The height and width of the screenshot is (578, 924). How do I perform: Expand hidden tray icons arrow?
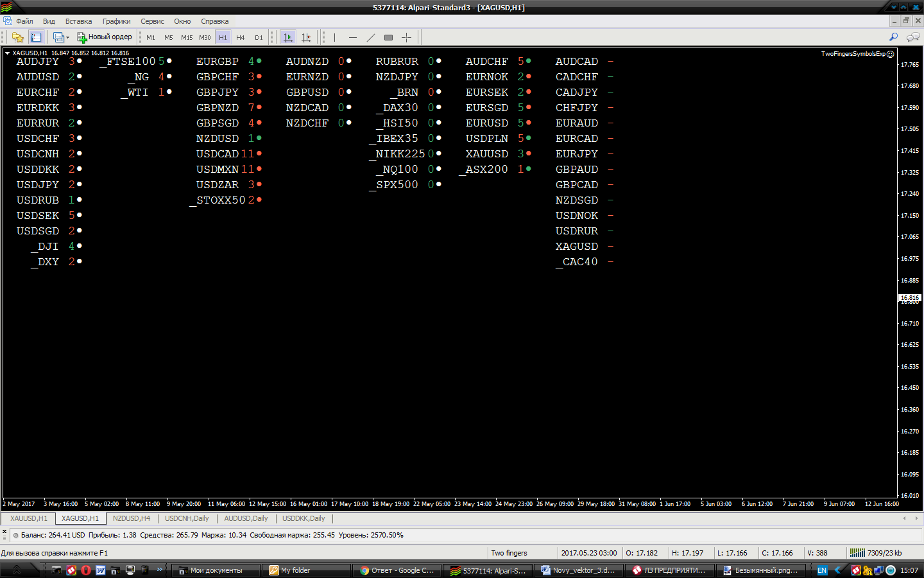(x=838, y=570)
